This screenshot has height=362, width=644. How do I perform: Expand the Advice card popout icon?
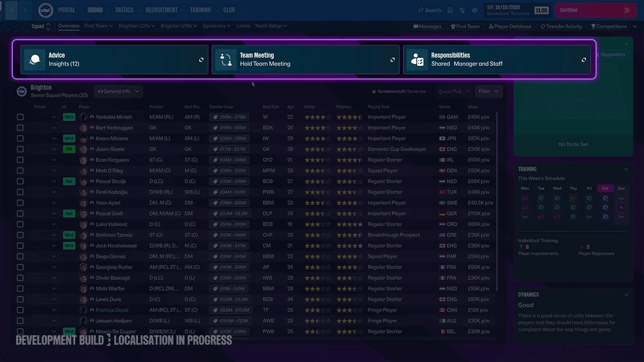(x=201, y=60)
